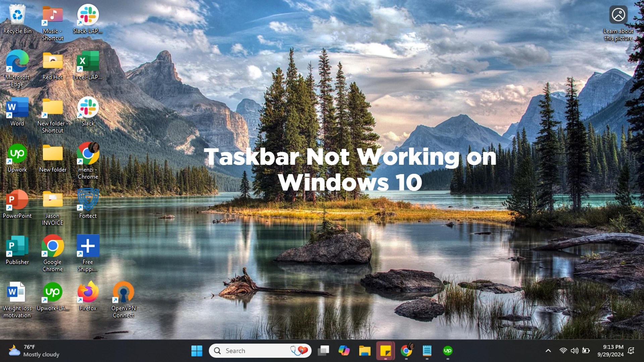Expand the hidden system tray icons

coord(548,350)
